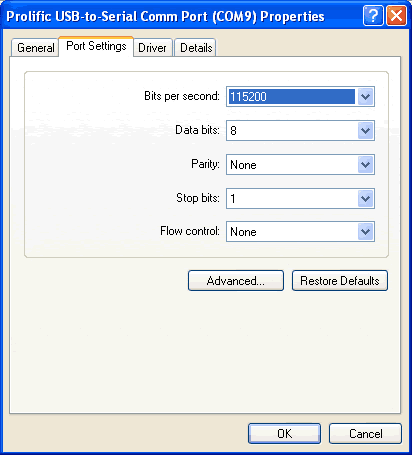
Task: Open the Driver tab
Action: point(152,48)
